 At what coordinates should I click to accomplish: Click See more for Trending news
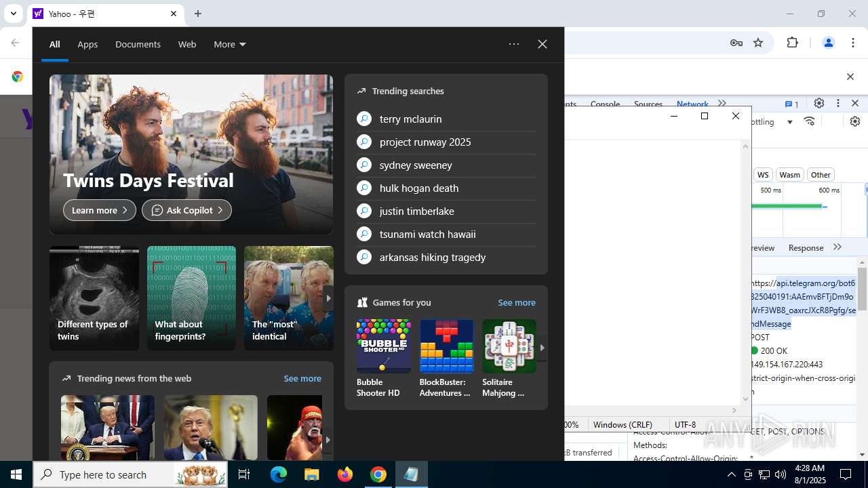(302, 378)
